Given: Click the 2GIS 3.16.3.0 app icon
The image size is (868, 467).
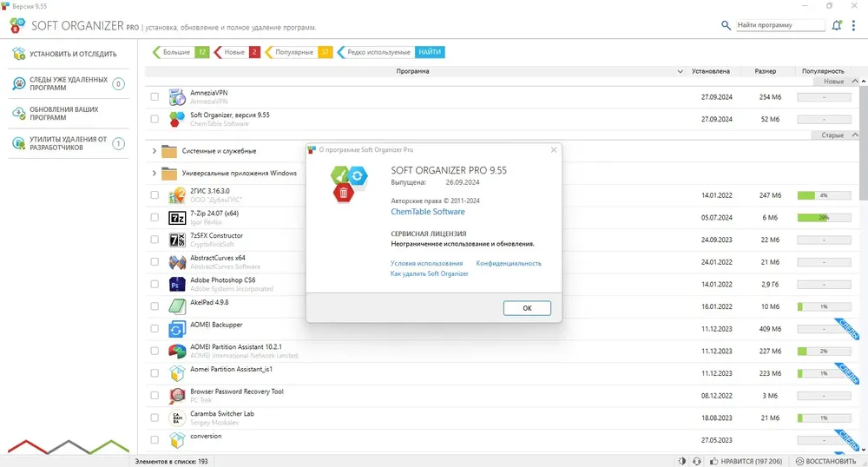Looking at the screenshot, I should tap(176, 195).
